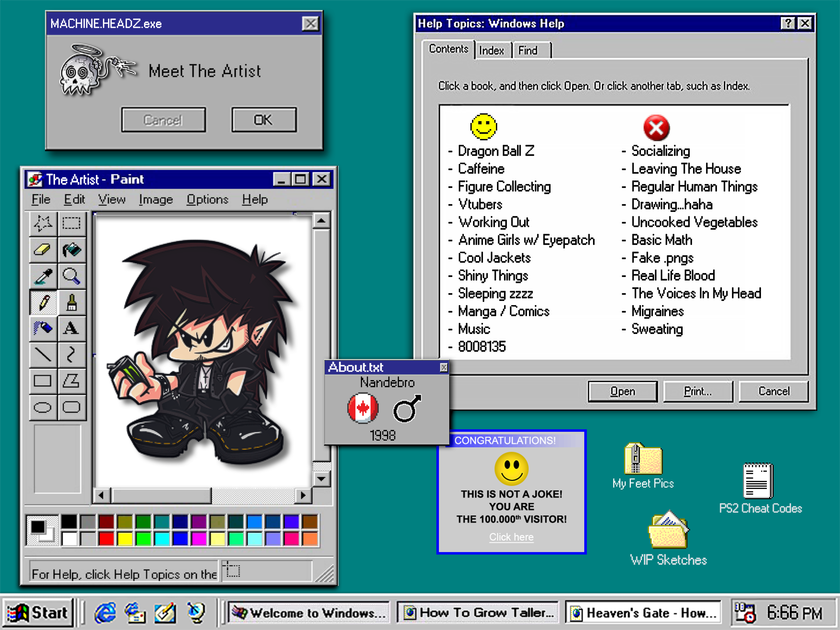Open the Options menu in Paint
The width and height of the screenshot is (840, 630).
[207, 199]
